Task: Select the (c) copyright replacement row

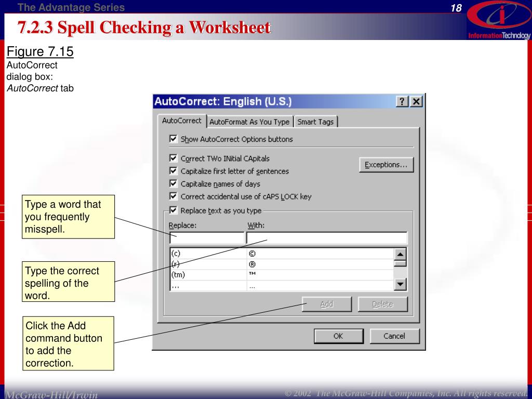Action: 282,254
